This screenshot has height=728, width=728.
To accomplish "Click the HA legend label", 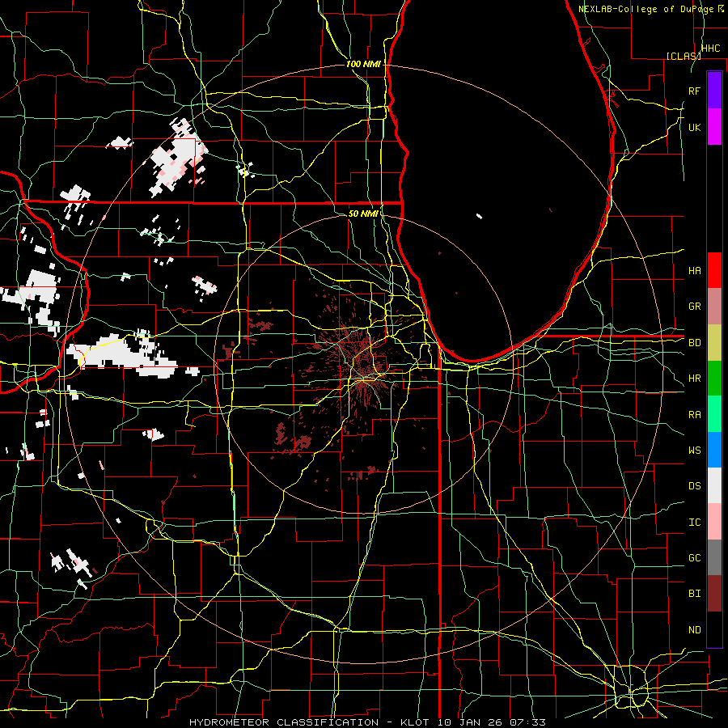I will coord(694,270).
